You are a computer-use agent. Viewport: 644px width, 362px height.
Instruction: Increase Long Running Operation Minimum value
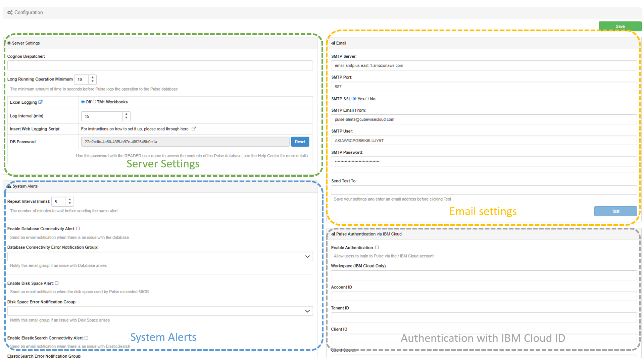click(93, 77)
